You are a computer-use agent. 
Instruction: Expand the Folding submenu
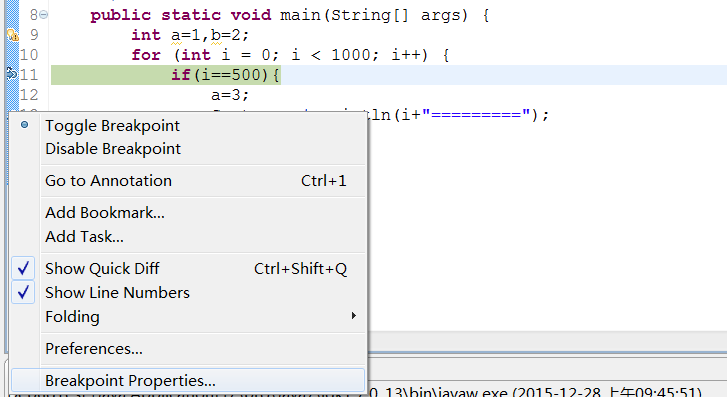188,317
